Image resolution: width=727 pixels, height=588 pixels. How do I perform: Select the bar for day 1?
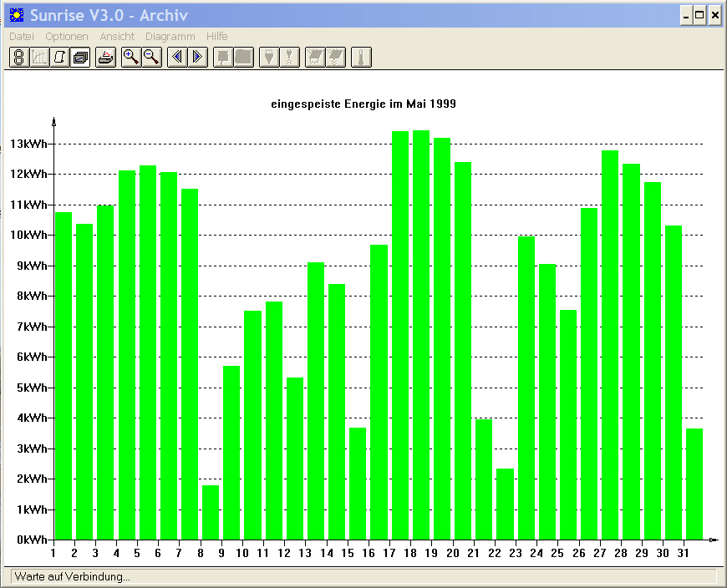click(64, 376)
